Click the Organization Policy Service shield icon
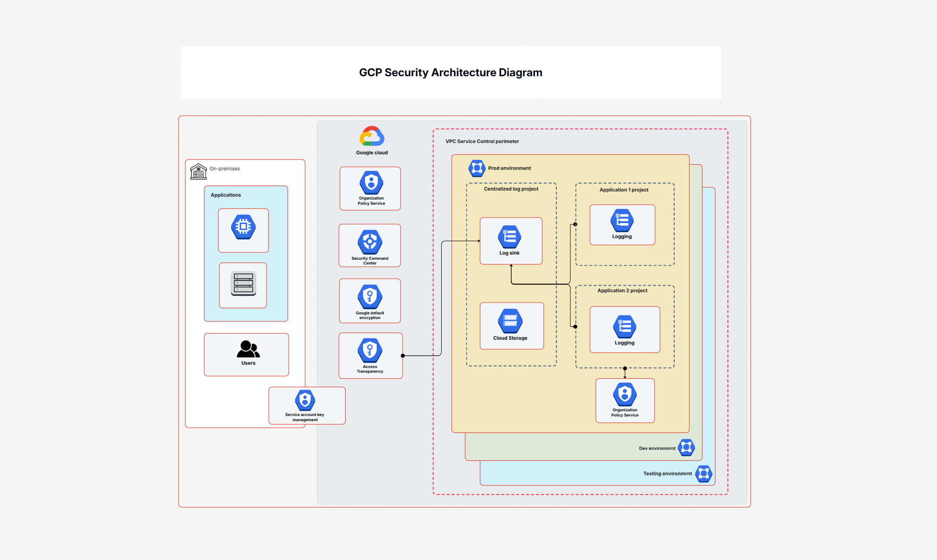The width and height of the screenshot is (937, 560). [371, 184]
